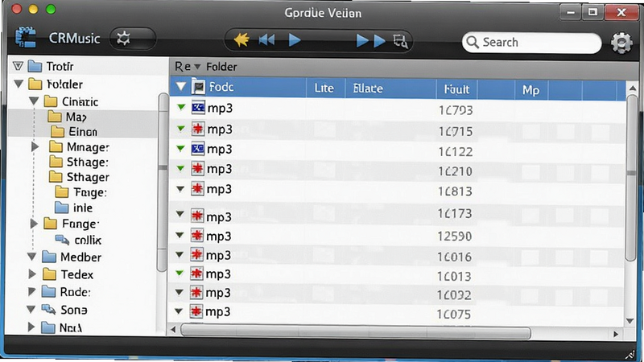Image resolution: width=644 pixels, height=362 pixels.
Task: Click the red mp3 icon in row 1C210
Action: click(x=197, y=168)
